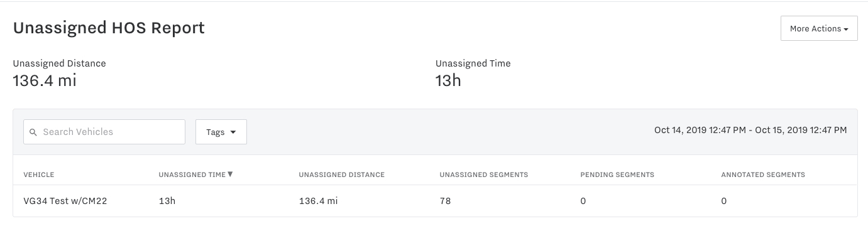
Task: Click the 13h value in vehicle row
Action: coord(167,201)
